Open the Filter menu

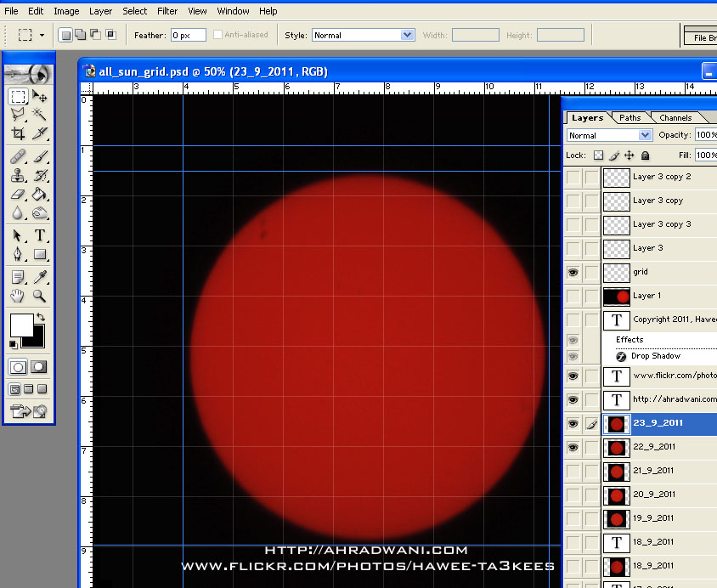(x=167, y=11)
